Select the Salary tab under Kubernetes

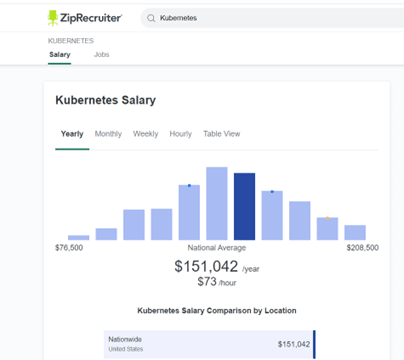tap(60, 54)
